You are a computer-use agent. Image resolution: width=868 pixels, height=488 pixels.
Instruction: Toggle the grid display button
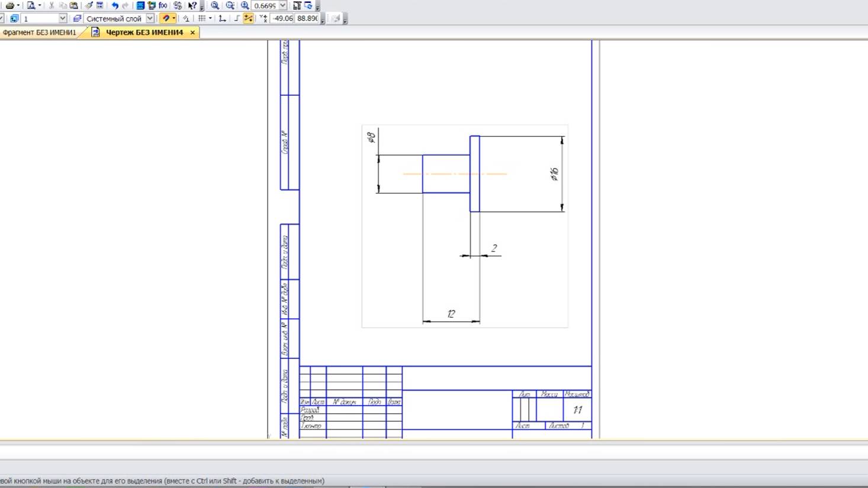point(202,18)
